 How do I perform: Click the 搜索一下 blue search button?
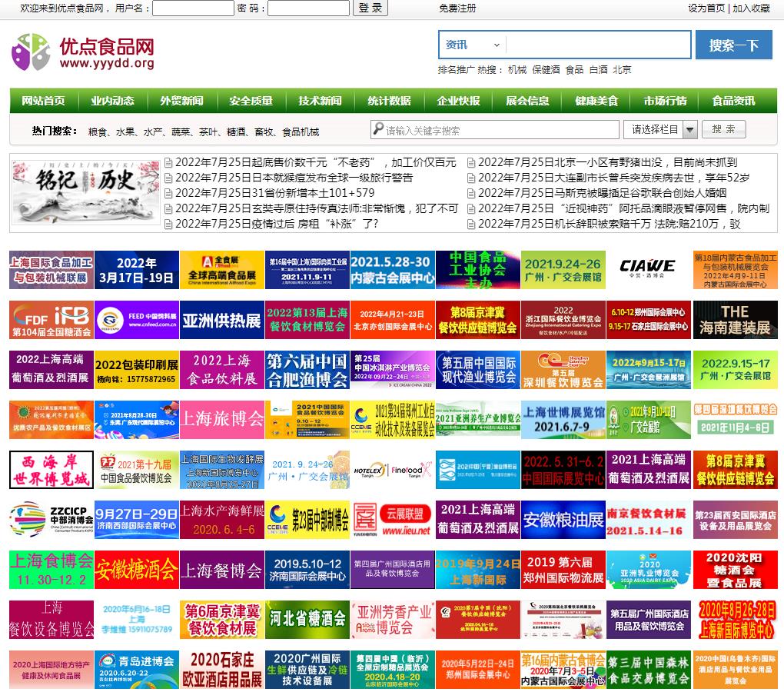click(733, 45)
